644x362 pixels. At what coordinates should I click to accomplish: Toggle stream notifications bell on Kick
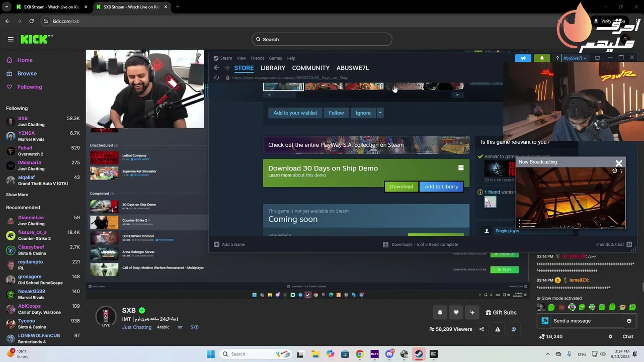click(x=440, y=312)
